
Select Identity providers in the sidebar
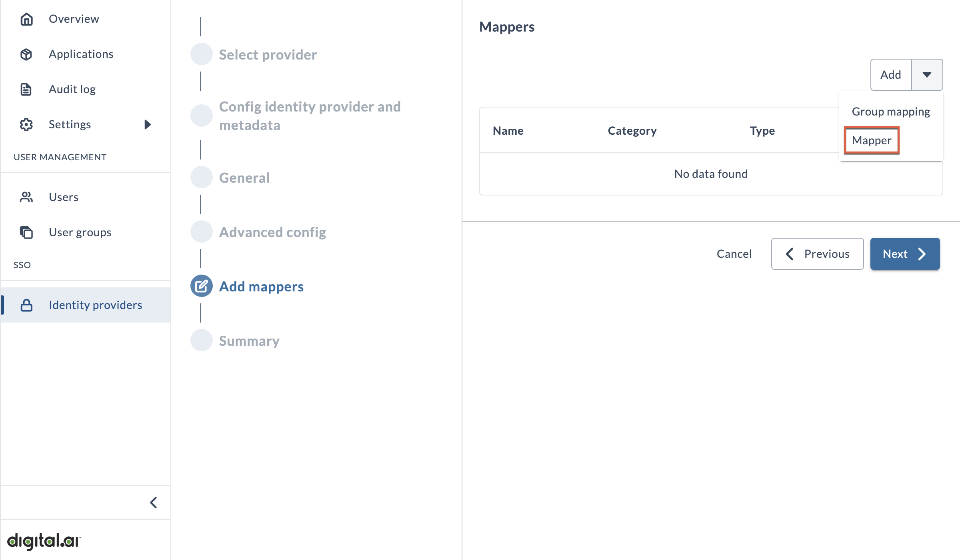coord(86,305)
